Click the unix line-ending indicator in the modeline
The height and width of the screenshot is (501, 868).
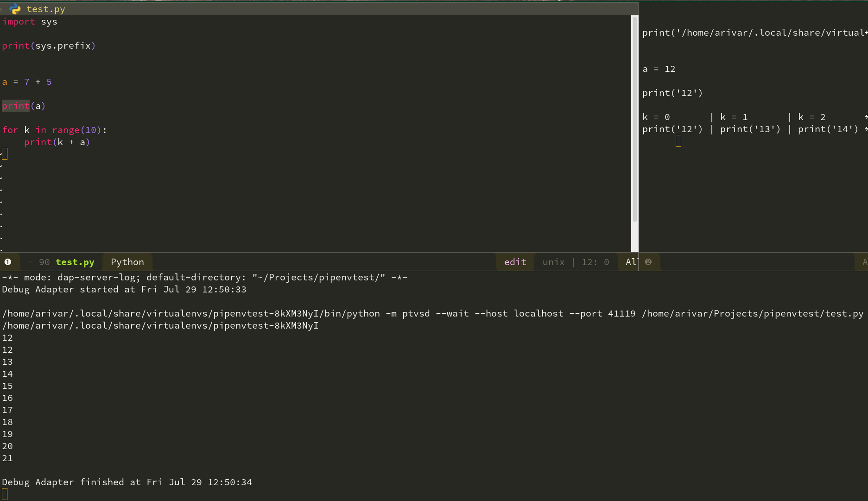coord(553,262)
